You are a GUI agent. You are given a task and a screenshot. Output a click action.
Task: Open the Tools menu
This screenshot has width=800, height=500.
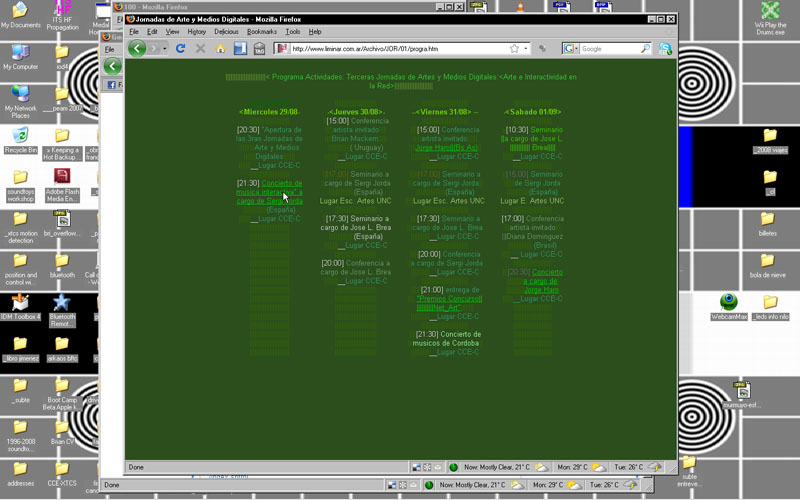point(292,32)
